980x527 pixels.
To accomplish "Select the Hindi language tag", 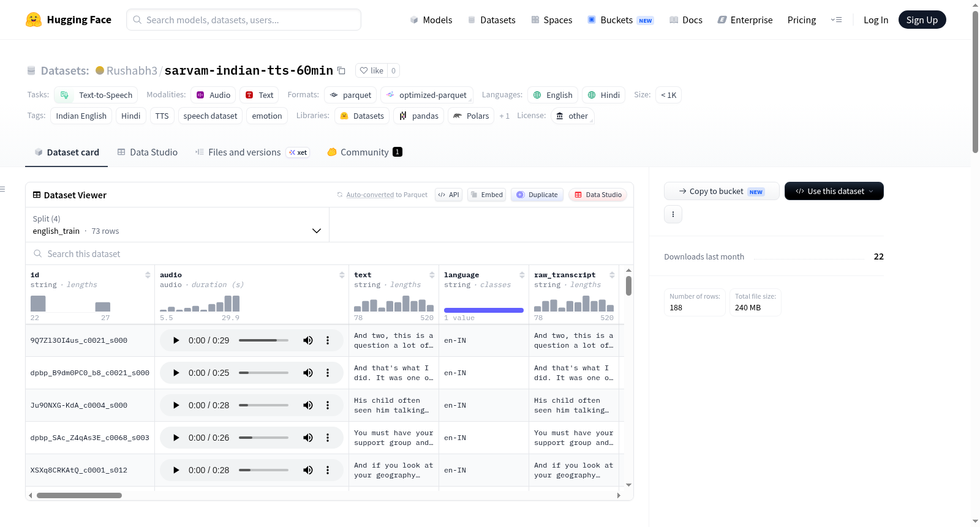I will 603,95.
